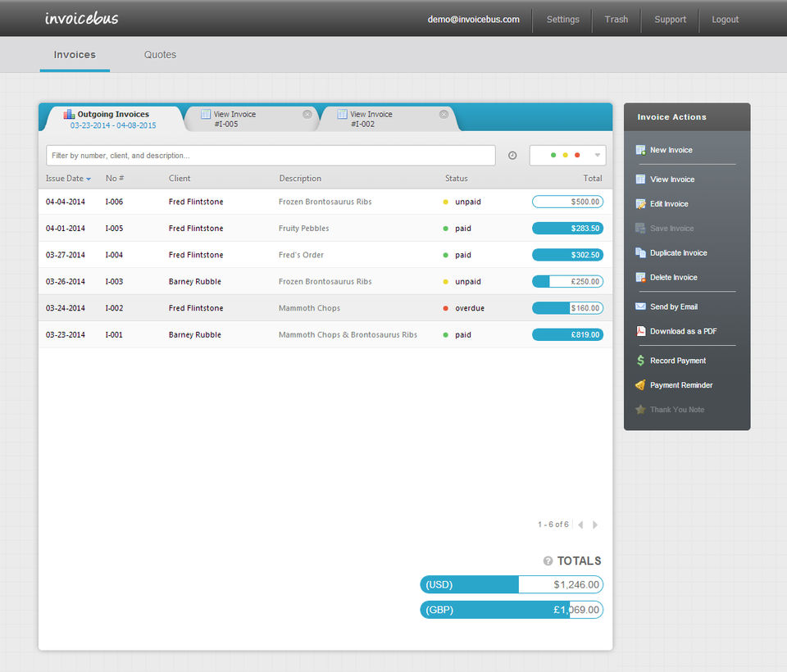
Task: Click the Send by Email envelope icon
Action: coord(640,306)
